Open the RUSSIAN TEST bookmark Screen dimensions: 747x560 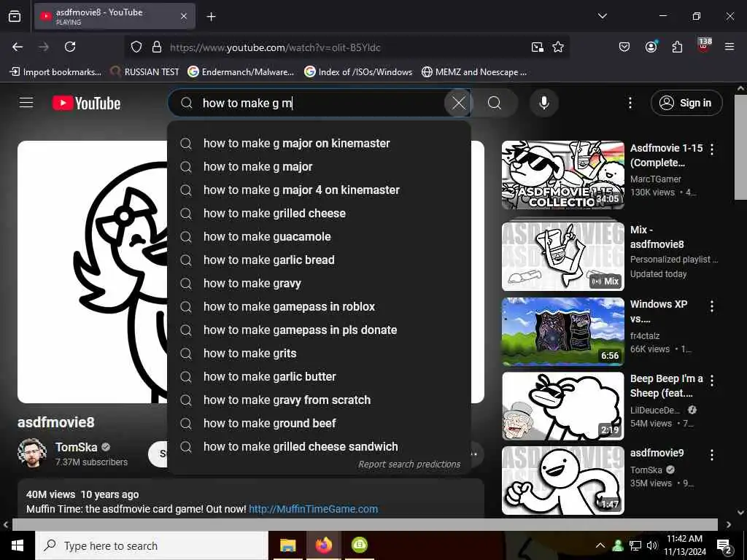(x=144, y=72)
